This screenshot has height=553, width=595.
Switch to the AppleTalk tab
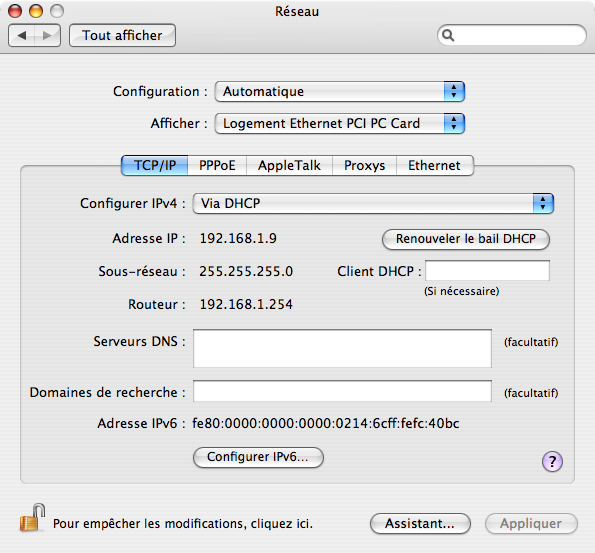(290, 165)
